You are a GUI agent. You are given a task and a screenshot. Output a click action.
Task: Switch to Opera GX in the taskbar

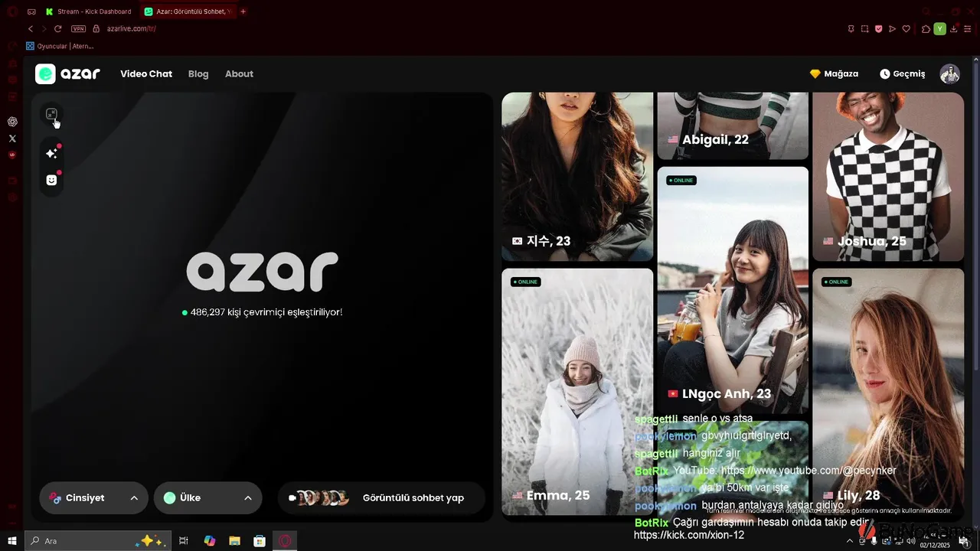(x=285, y=541)
